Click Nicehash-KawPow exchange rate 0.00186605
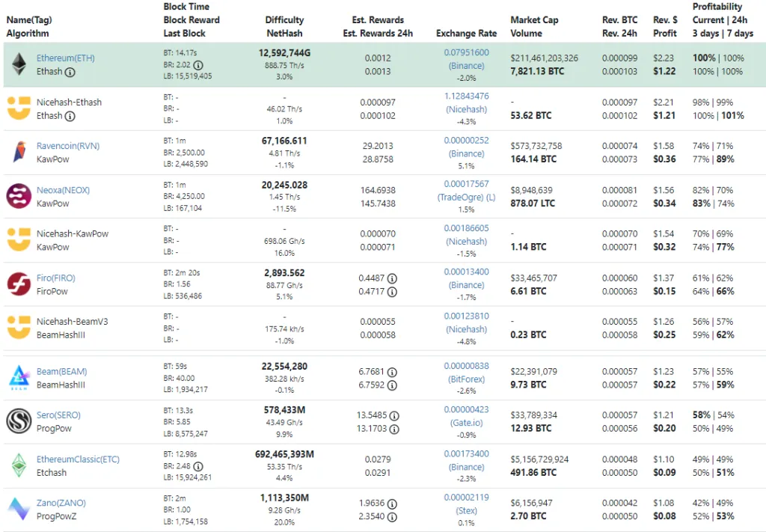Screen dimensions: 766x532 [x=466, y=228]
